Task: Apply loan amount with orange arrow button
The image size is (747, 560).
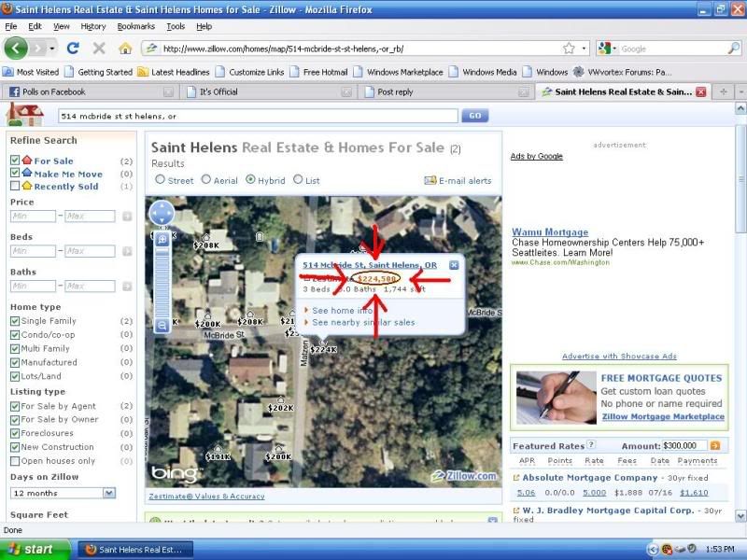Action: pos(715,446)
